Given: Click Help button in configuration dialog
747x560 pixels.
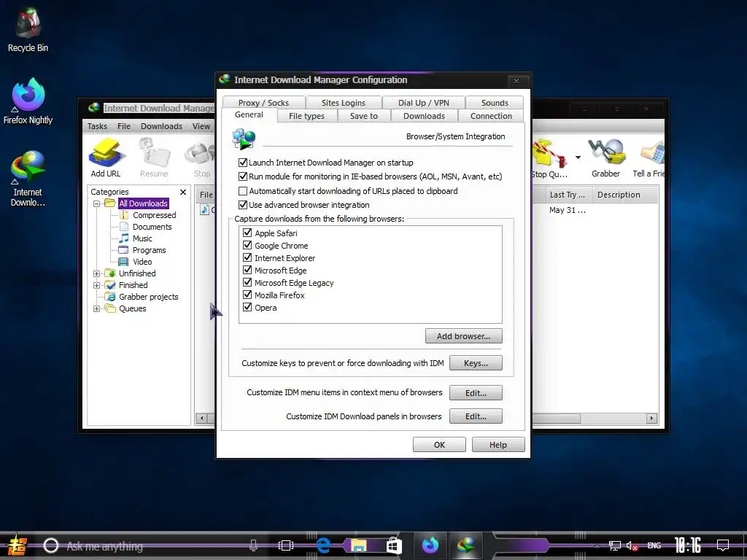Looking at the screenshot, I should click(498, 445).
